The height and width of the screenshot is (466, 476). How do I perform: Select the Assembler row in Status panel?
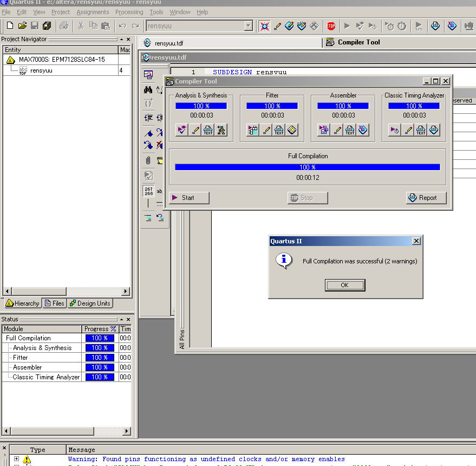pyautogui.click(x=67, y=367)
